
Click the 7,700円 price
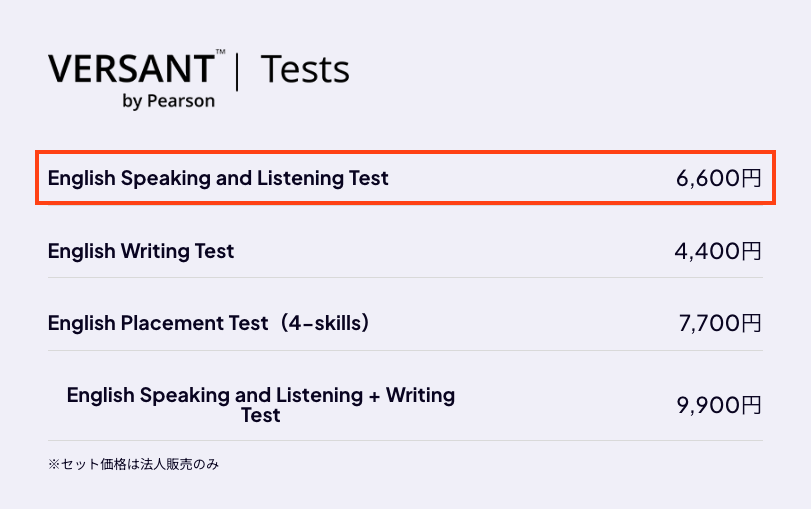point(719,323)
